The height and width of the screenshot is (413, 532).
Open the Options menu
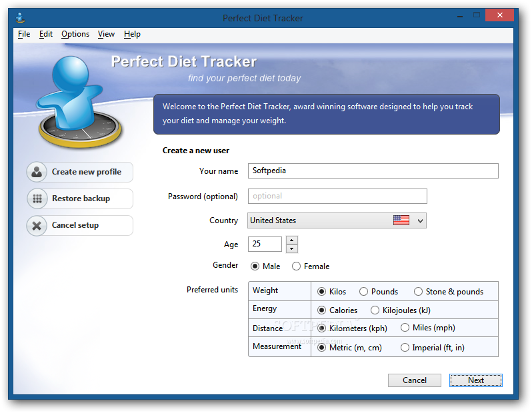click(x=75, y=34)
